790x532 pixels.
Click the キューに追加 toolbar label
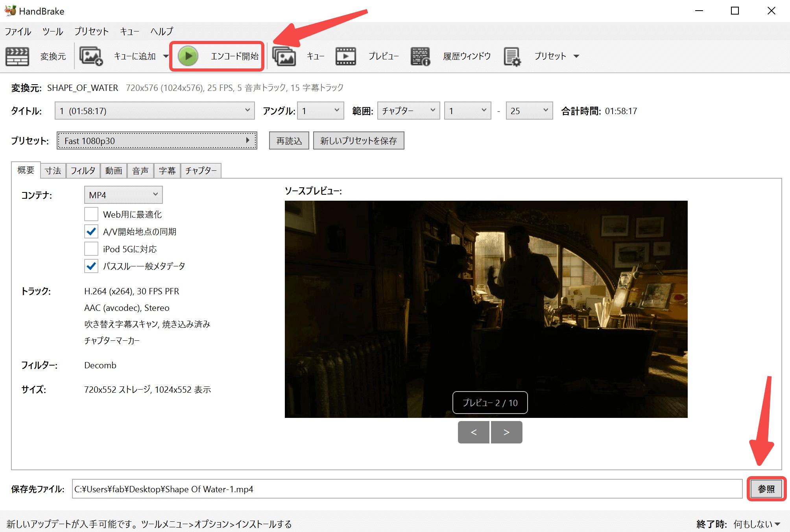(x=135, y=56)
